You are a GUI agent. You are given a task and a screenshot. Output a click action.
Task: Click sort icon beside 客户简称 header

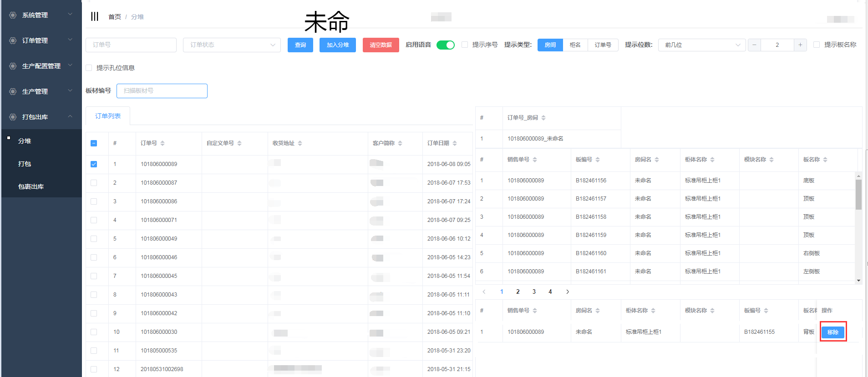pyautogui.click(x=400, y=143)
